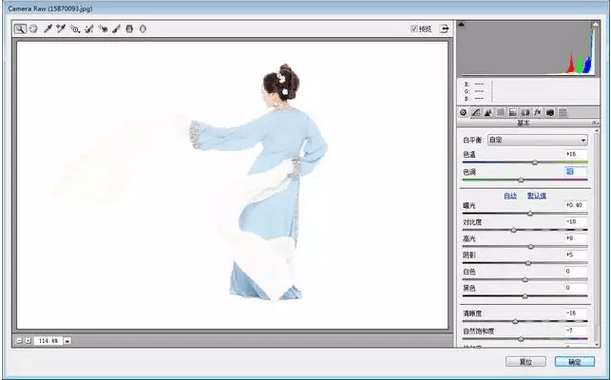Select the Graduated Filter tool
This screenshot has height=380, width=611.
(129, 28)
